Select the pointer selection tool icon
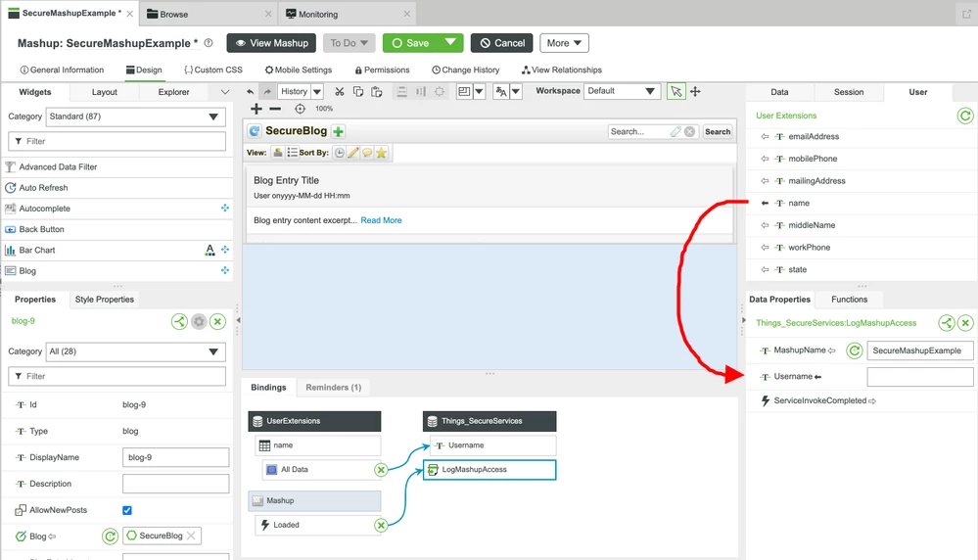 point(675,92)
